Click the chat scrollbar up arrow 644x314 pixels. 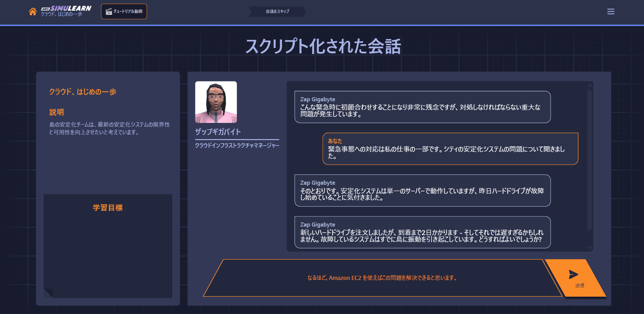[590, 85]
